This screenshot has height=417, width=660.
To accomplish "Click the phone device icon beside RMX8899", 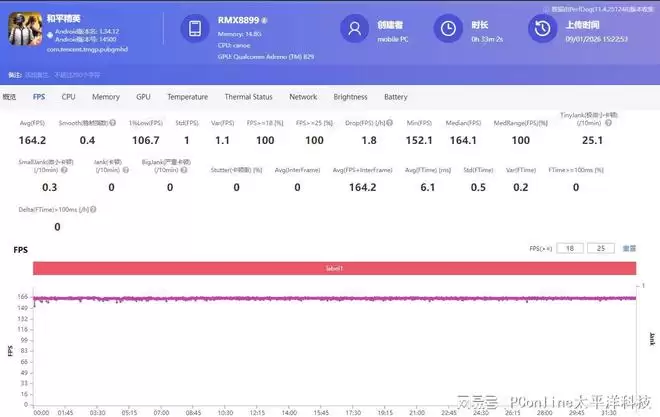I will (x=194, y=28).
